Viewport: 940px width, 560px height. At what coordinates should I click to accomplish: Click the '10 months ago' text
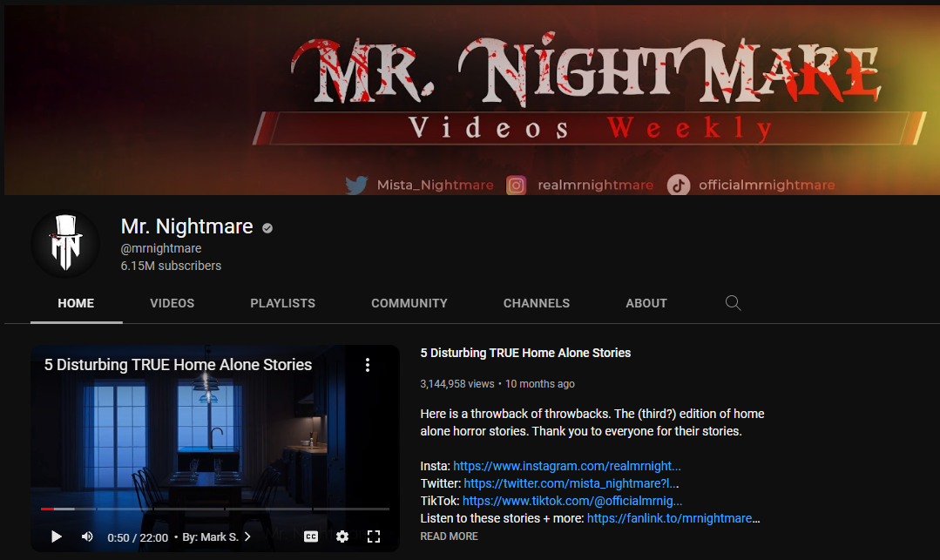(x=539, y=384)
